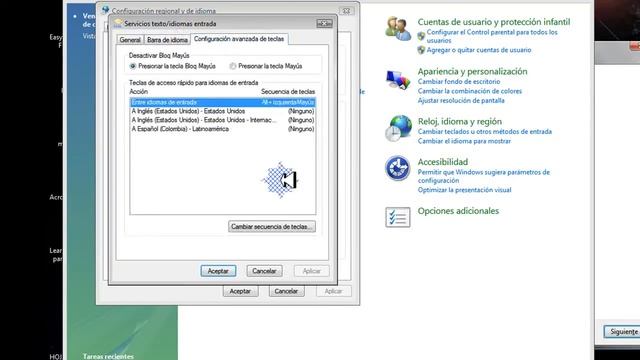Viewport: 640px width, 360px height.
Task: Click the Reloj, idioma y región globe icon
Action: point(398,129)
